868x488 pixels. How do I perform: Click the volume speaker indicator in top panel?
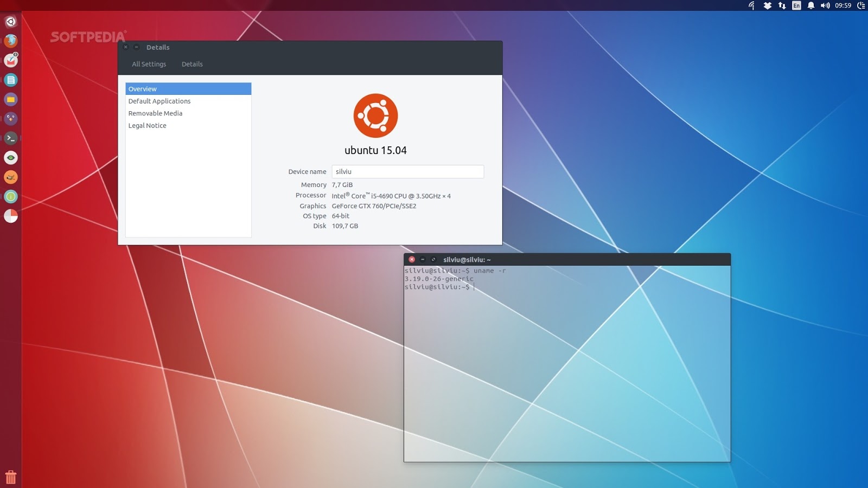pyautogui.click(x=826, y=6)
